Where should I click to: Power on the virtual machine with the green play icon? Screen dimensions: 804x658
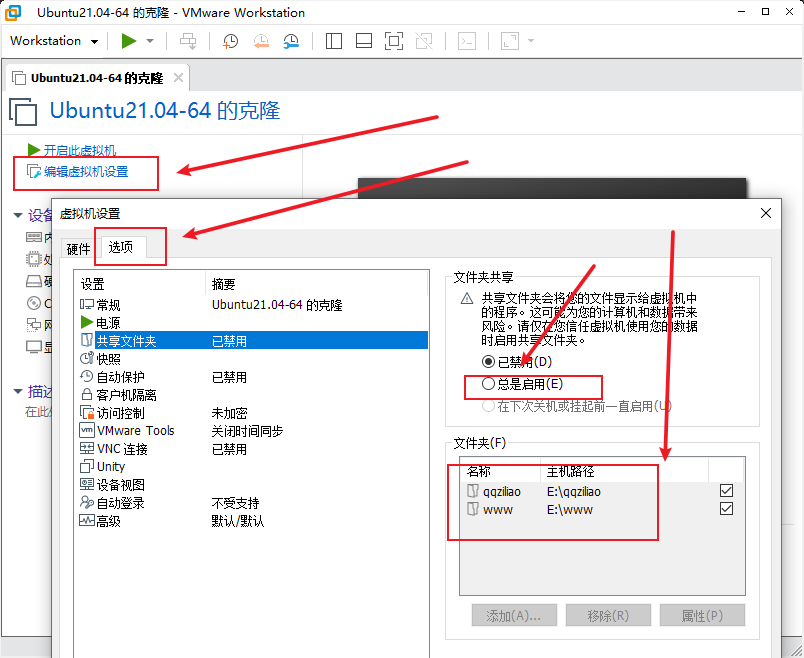tap(128, 41)
